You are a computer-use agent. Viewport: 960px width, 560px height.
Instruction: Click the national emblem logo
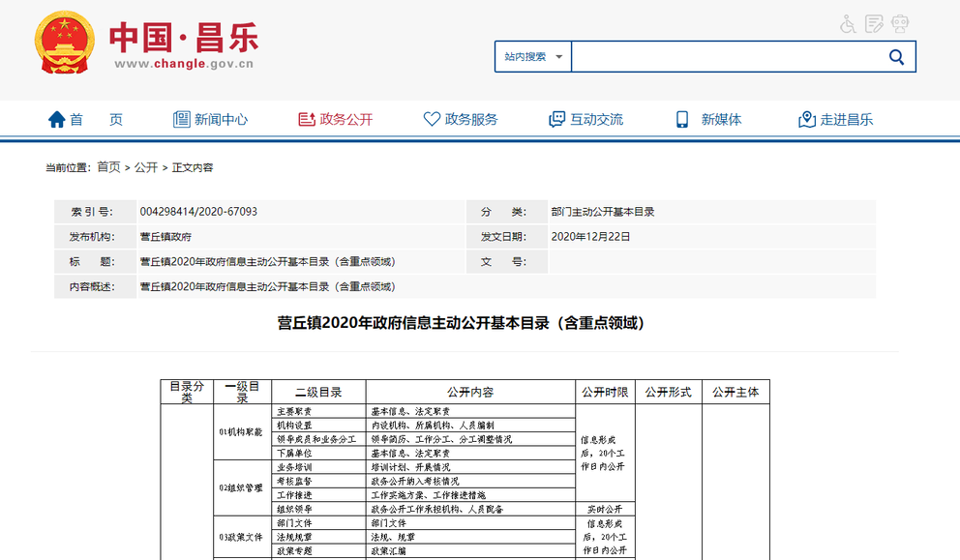[x=65, y=43]
